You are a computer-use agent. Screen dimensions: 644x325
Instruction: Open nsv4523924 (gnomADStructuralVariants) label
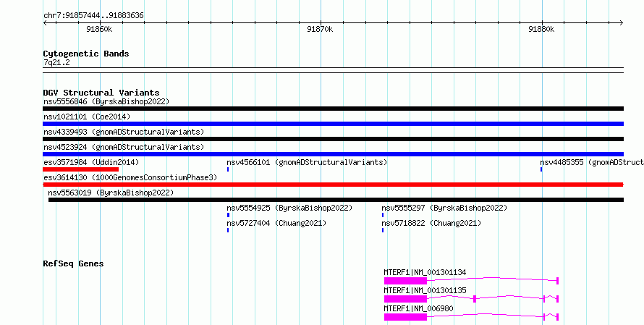(124, 147)
